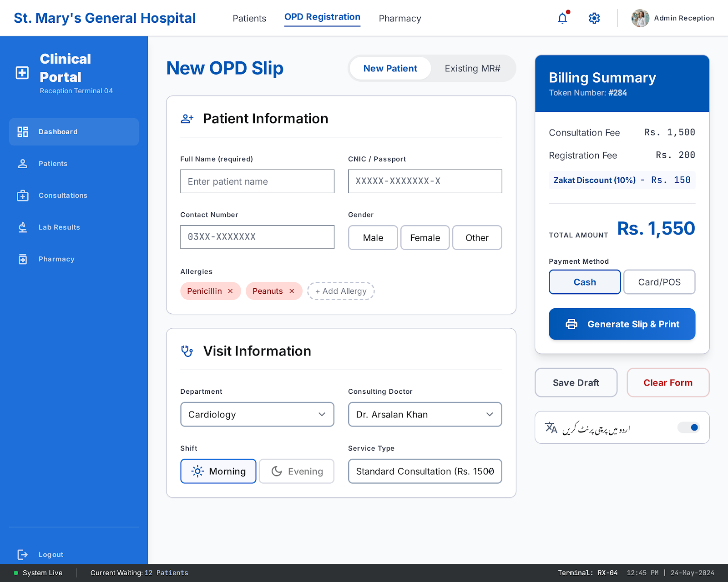
Task: Open the Department dropdown showing Cardiology
Action: coord(258,414)
